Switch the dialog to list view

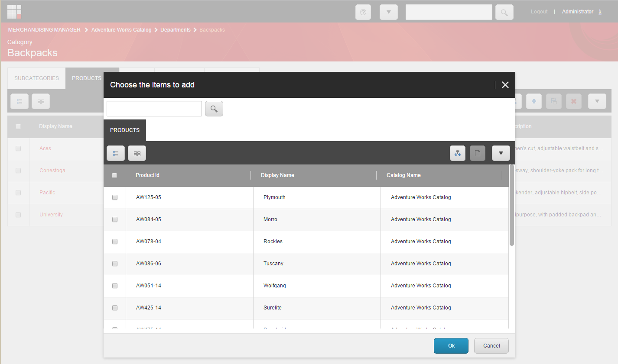click(x=116, y=154)
